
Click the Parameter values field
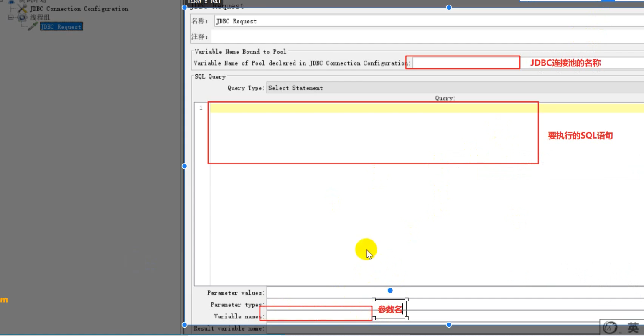(455, 293)
